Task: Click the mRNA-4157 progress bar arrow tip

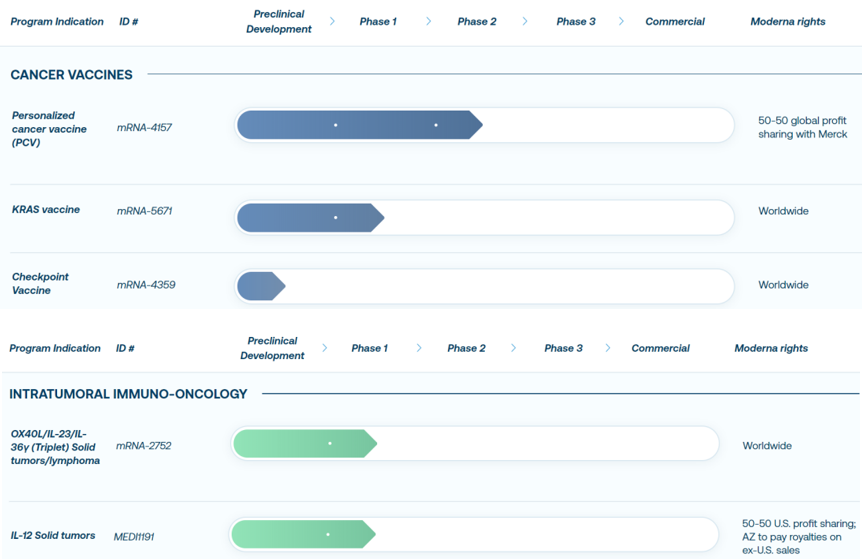Action: (x=476, y=125)
